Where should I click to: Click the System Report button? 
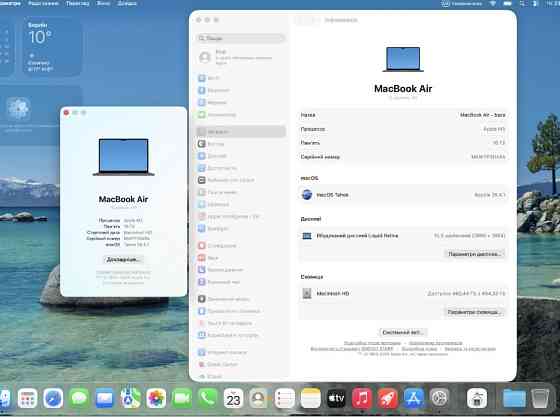pos(403,332)
